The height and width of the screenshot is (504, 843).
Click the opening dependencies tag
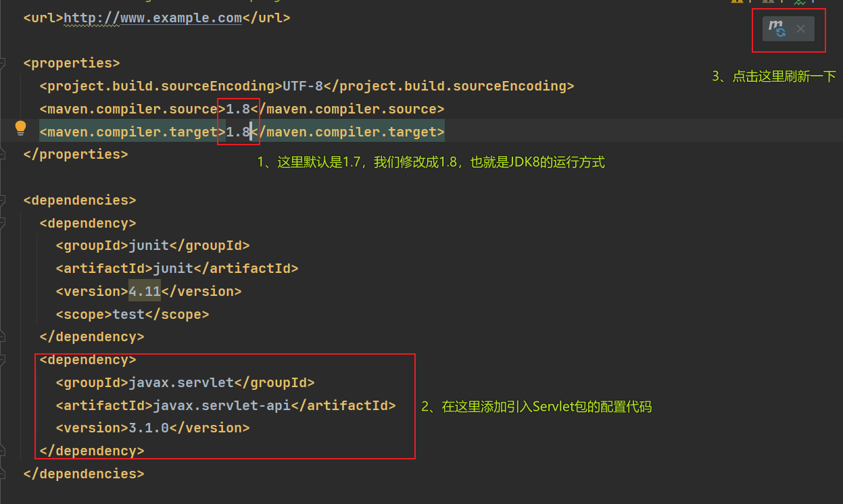(x=79, y=199)
